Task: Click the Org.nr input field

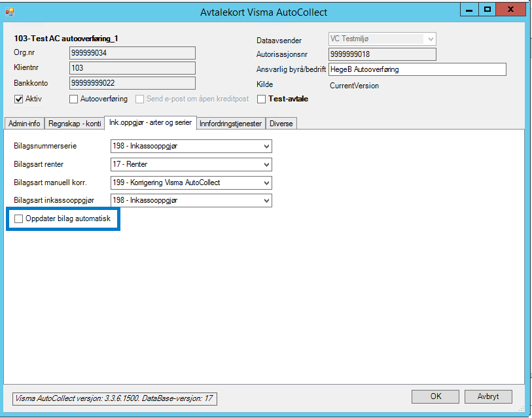Action: (132, 53)
